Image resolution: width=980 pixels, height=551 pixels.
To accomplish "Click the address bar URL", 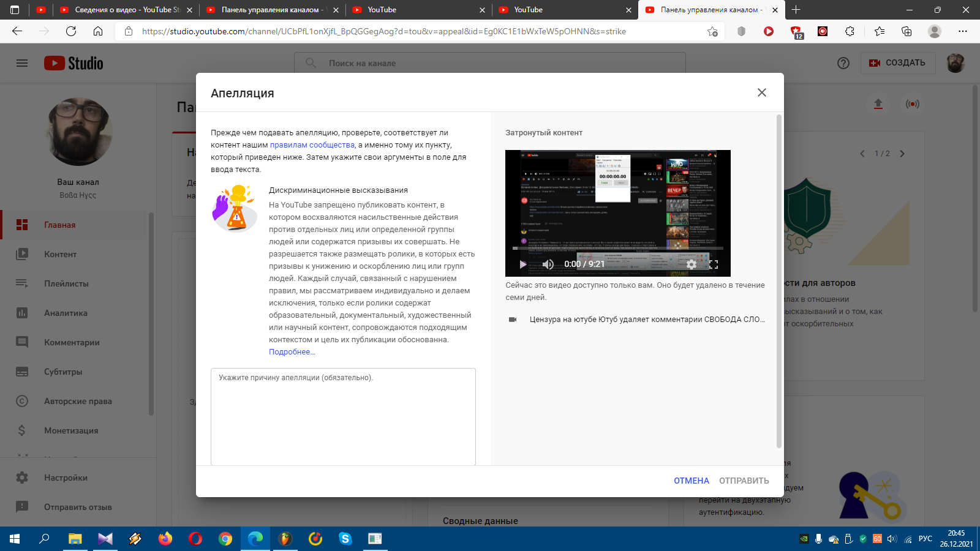I will 384,31.
